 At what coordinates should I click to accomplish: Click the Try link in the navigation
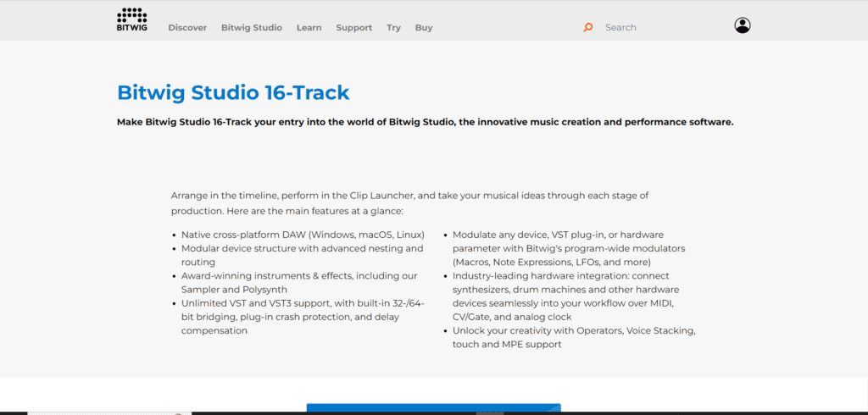click(393, 28)
